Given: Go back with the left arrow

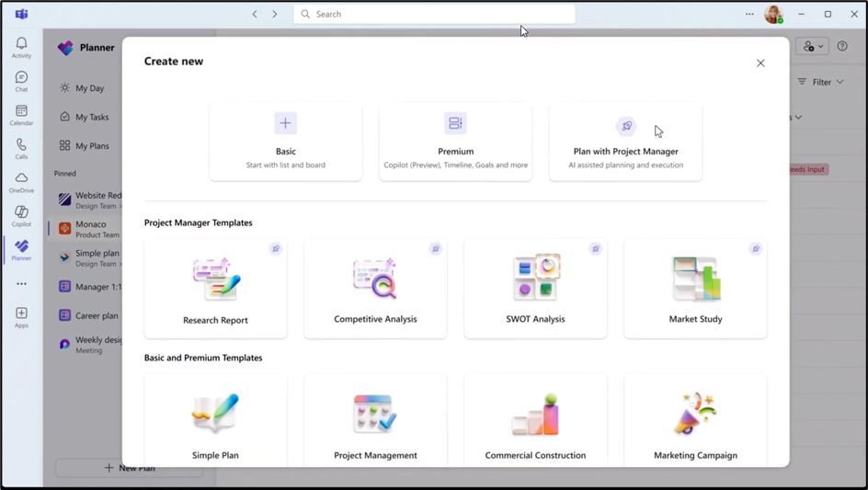Looking at the screenshot, I should (x=255, y=14).
